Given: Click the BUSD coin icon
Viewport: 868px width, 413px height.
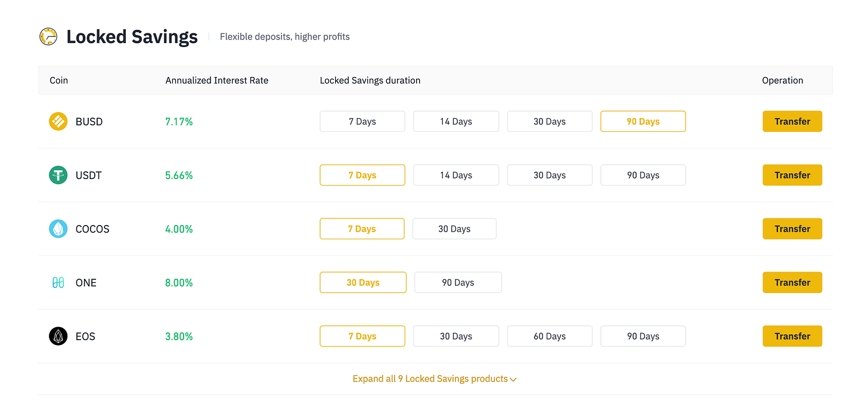Looking at the screenshot, I should point(58,122).
